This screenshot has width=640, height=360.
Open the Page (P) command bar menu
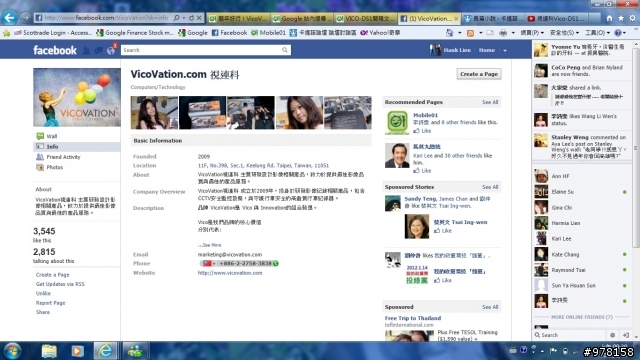(x=532, y=33)
